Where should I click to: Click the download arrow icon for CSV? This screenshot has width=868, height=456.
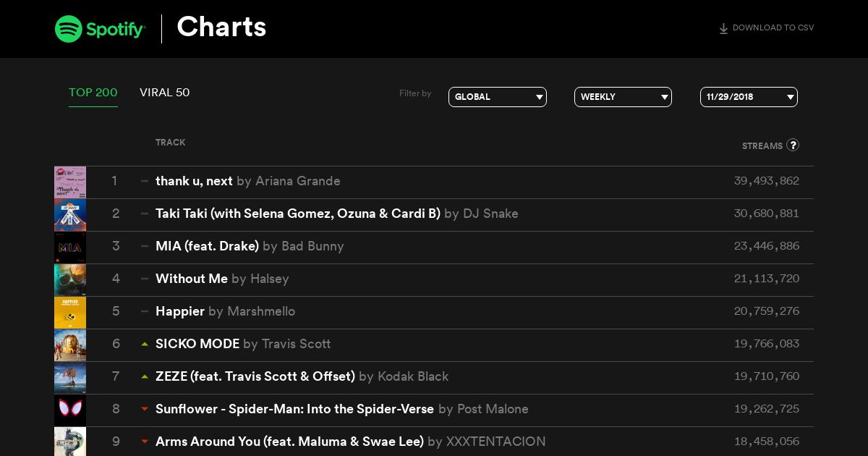[x=723, y=29]
